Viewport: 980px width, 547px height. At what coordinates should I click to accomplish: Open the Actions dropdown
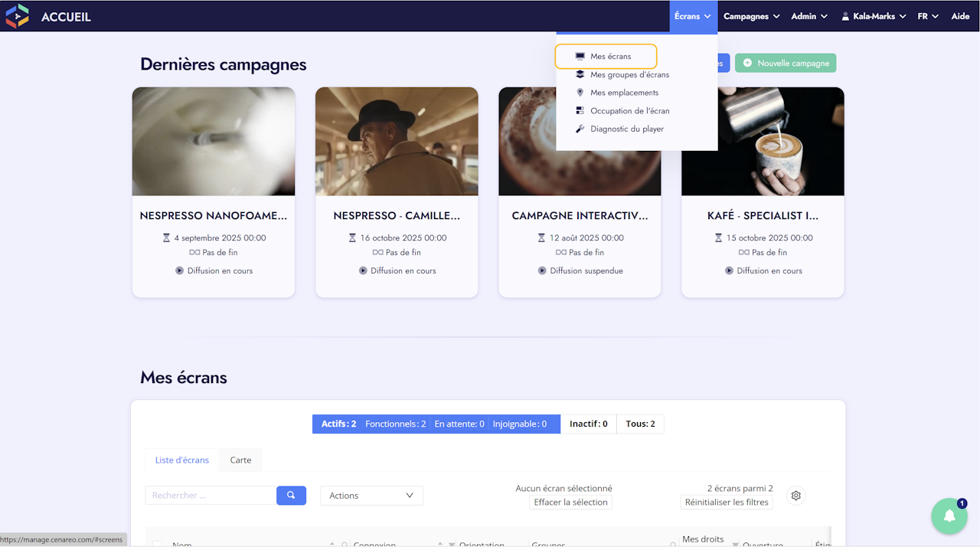pyautogui.click(x=371, y=496)
